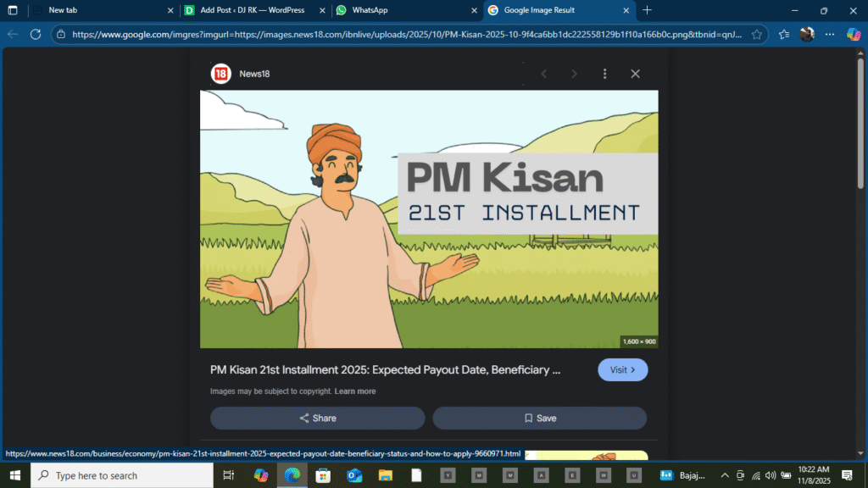The height and width of the screenshot is (488, 868).
Task: Click the previous image arrow
Action: coord(543,74)
